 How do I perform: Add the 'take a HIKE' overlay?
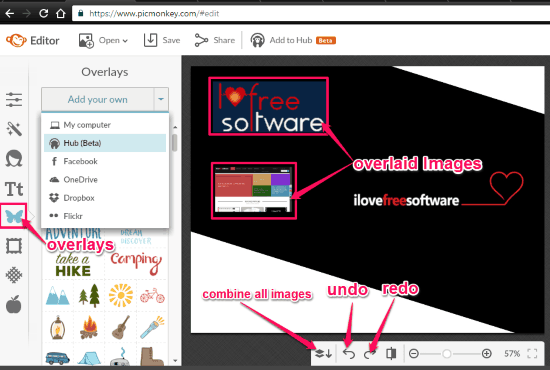coord(73,265)
